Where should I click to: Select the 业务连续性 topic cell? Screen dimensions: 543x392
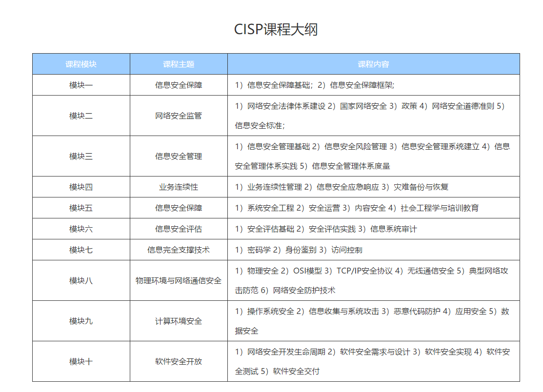pos(179,187)
